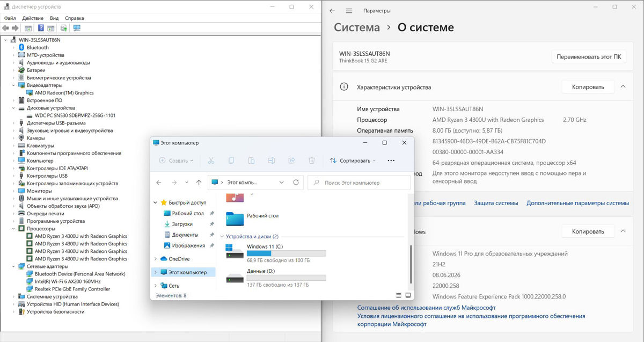Image resolution: width=644 pixels, height=342 pixels.
Task: Open Дополнительные параметры системы link
Action: (577, 203)
